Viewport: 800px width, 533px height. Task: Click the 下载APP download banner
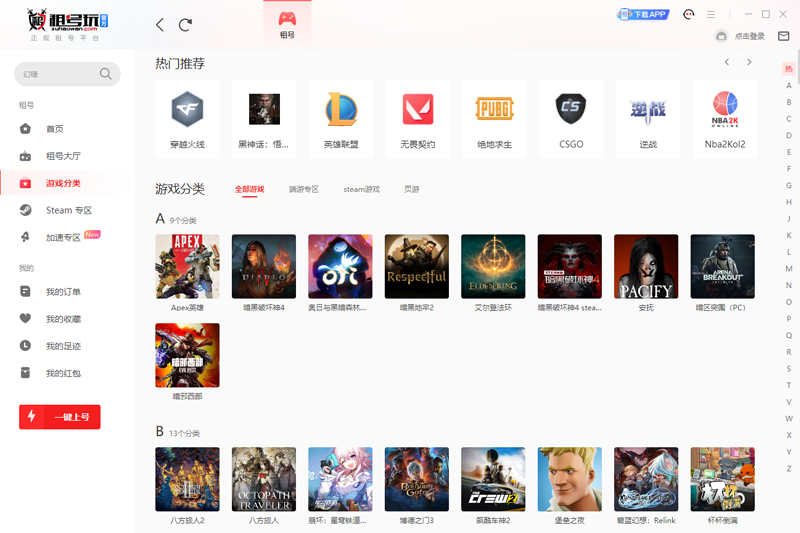pos(643,14)
